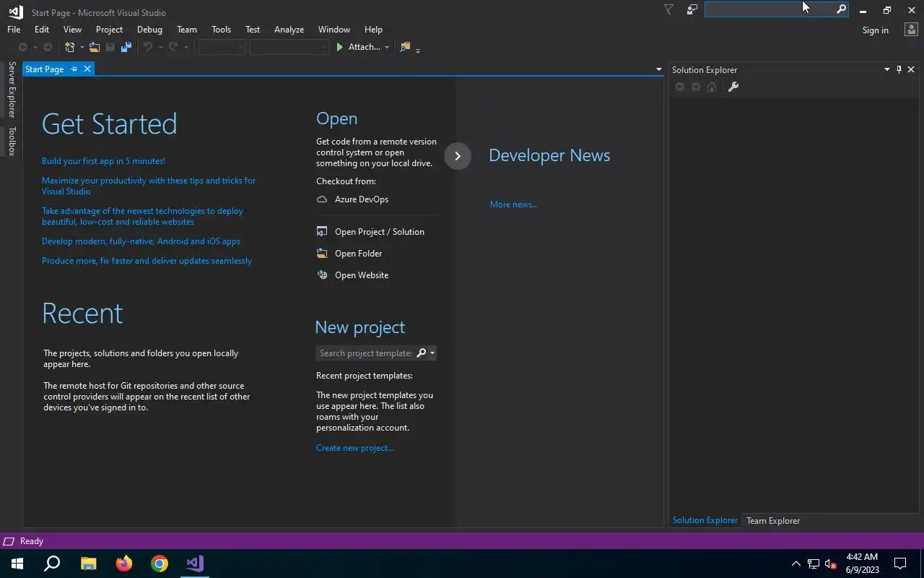This screenshot has width=924, height=578.
Task: Toggle pin on the Start Page tab
Action: point(74,69)
